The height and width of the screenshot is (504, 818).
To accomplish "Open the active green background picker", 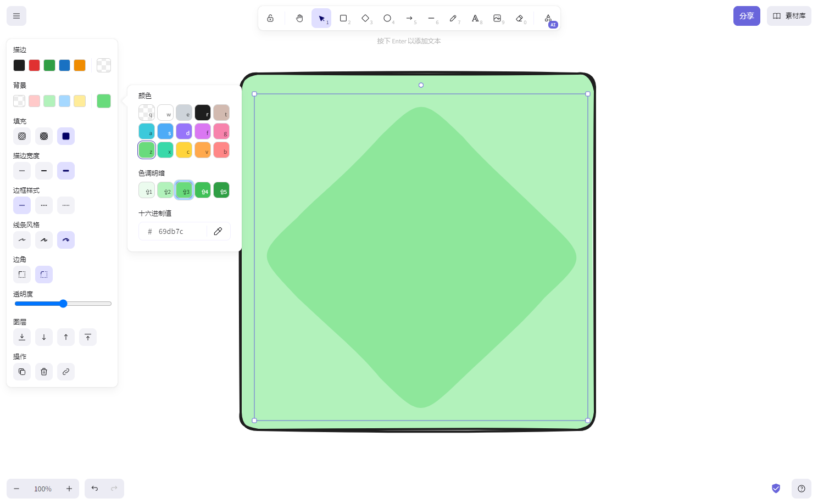I will coord(104,101).
